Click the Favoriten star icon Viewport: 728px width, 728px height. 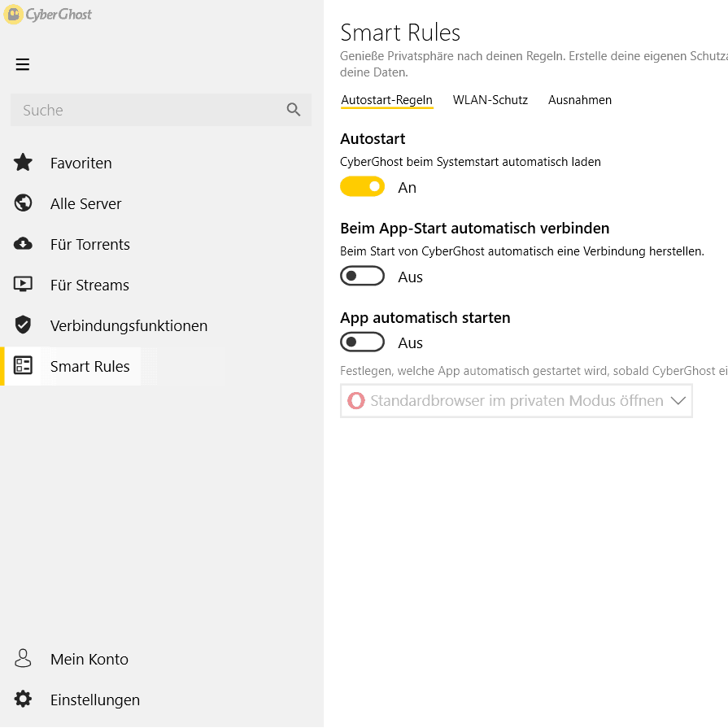[x=23, y=163]
